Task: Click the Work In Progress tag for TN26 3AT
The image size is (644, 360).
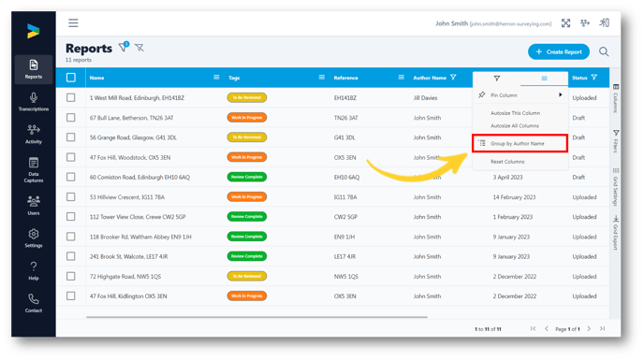Action: pyautogui.click(x=247, y=118)
